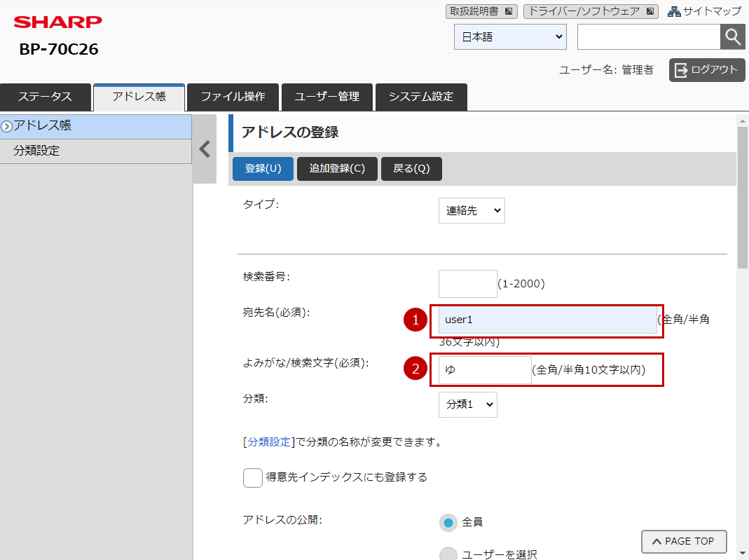749x560 pixels.
Task: Open the サイトマップ link
Action: [705, 11]
